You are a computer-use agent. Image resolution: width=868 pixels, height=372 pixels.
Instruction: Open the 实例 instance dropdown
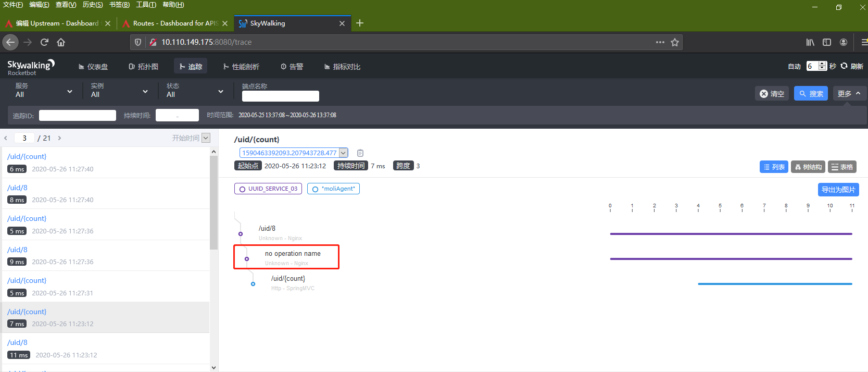click(x=120, y=90)
